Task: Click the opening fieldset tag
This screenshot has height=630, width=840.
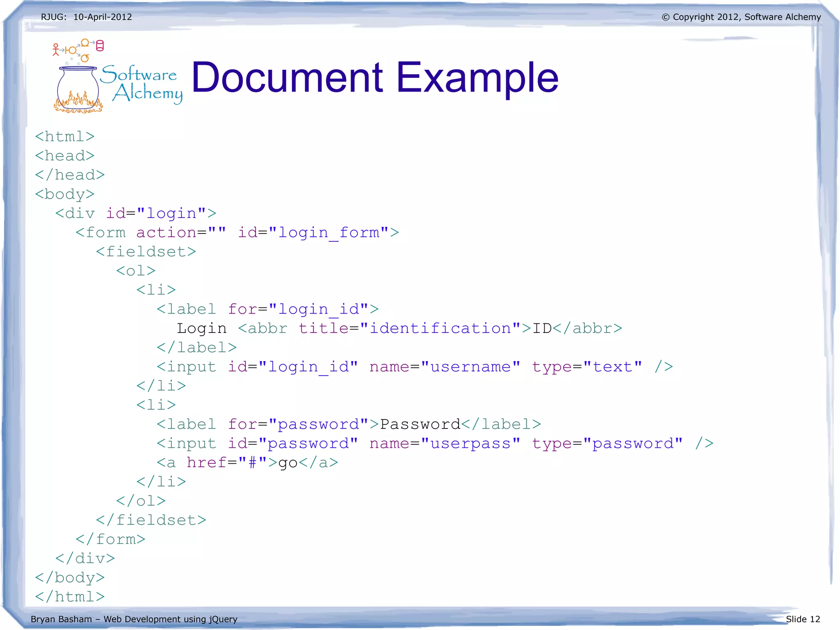Action: point(146,252)
